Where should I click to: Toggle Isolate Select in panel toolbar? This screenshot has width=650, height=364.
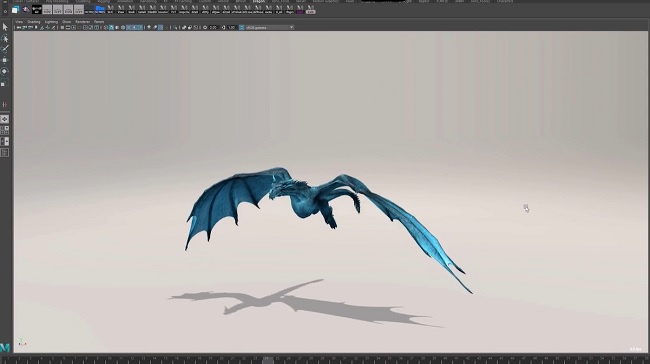click(x=175, y=27)
